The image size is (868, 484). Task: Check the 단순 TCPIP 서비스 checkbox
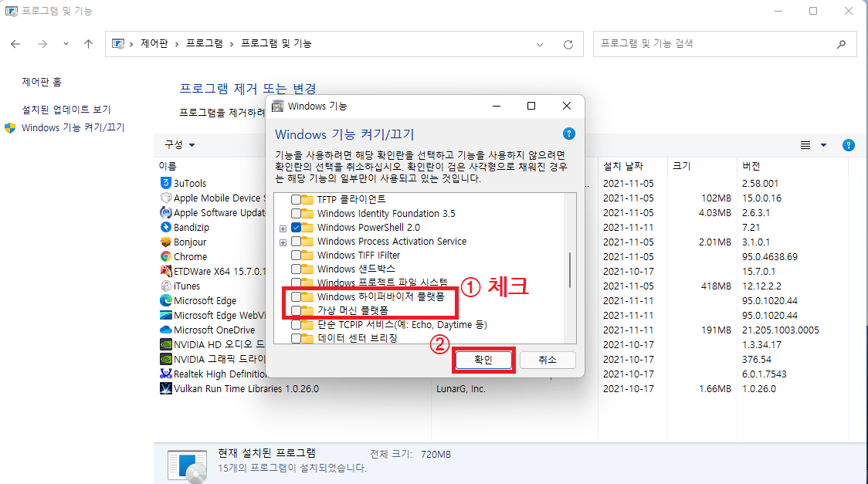click(x=297, y=325)
